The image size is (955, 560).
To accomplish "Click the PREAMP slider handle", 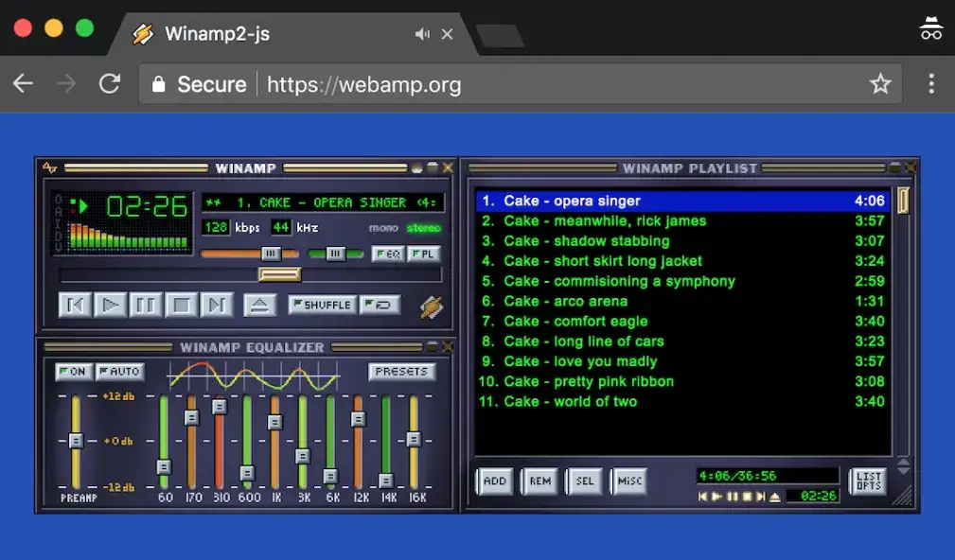I will pos(76,441).
